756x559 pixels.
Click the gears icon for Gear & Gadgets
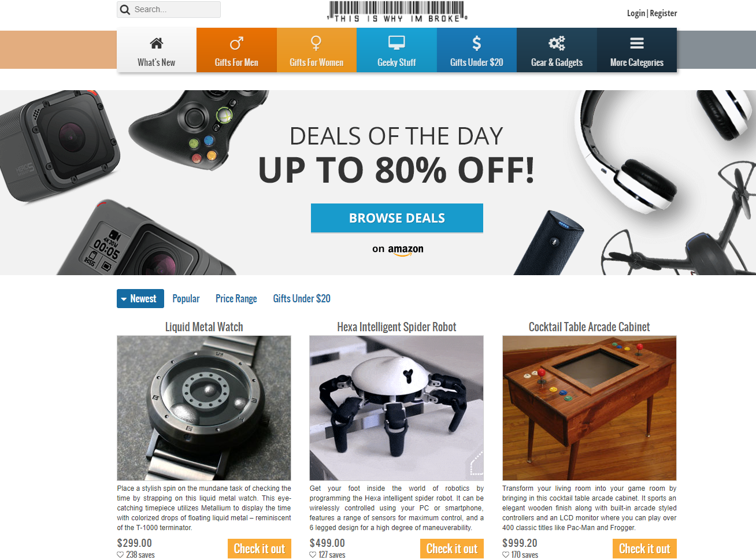click(x=557, y=43)
